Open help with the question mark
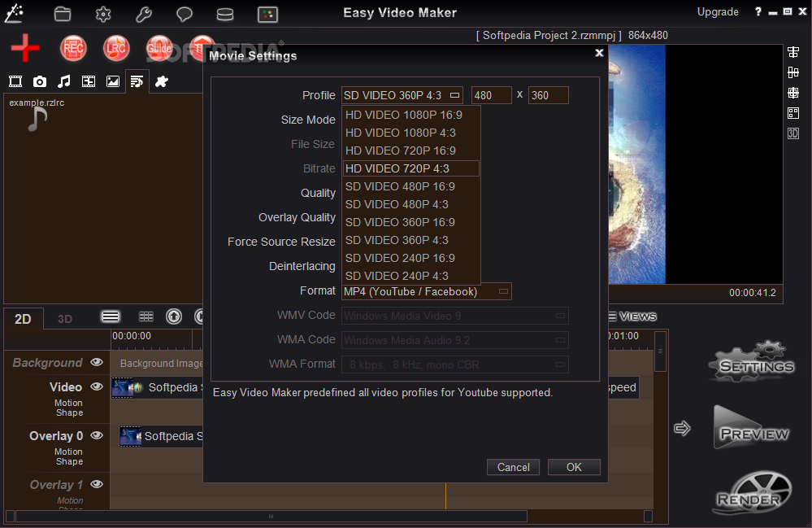 [758, 11]
